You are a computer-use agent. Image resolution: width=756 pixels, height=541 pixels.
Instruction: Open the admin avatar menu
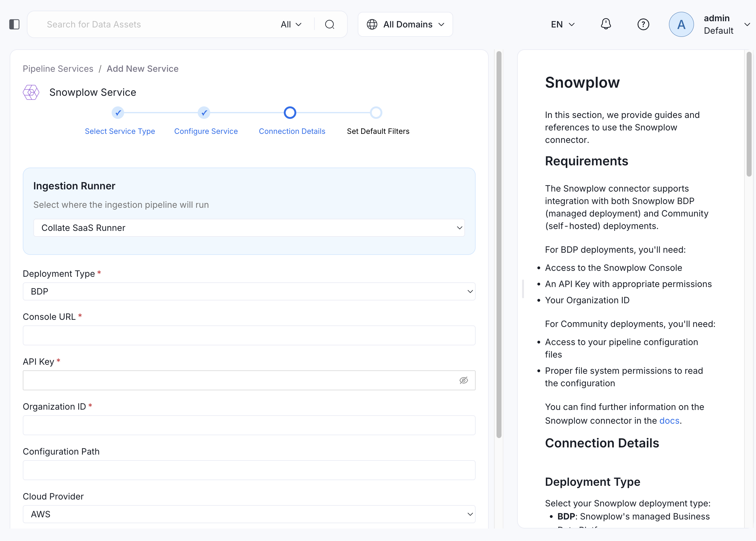pyautogui.click(x=681, y=24)
